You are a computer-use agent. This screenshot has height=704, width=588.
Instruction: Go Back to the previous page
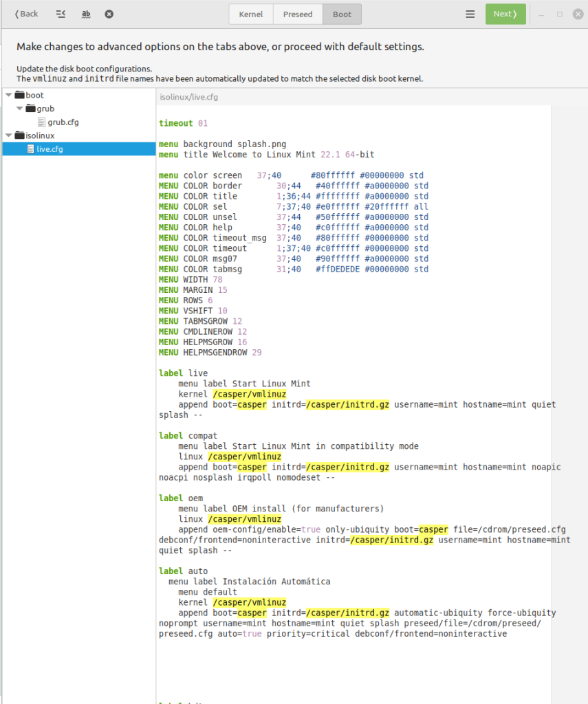(x=27, y=14)
